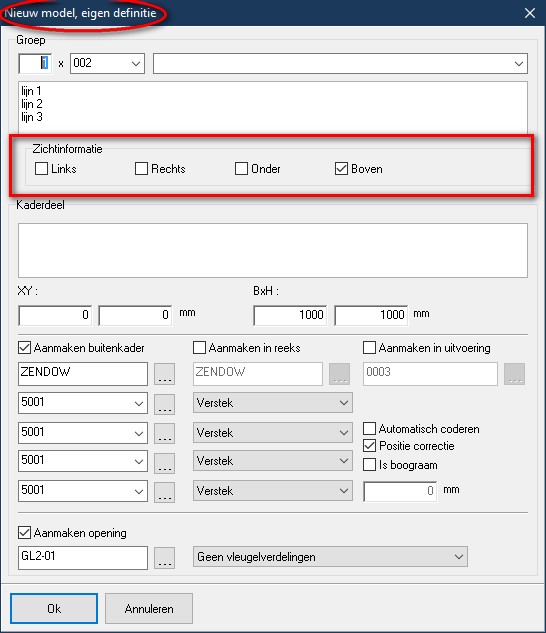Open Geen vleugelverdelingen dropdown
The width and height of the screenshot is (546, 633).
pos(330,557)
